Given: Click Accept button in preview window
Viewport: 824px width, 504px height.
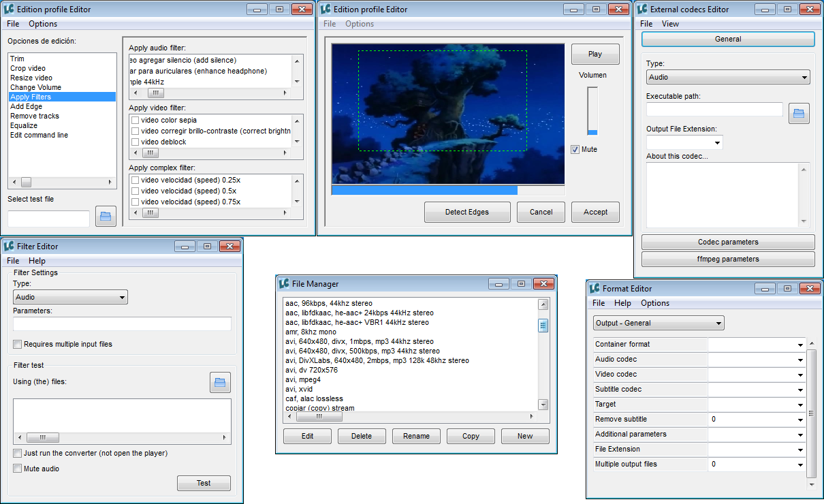Looking at the screenshot, I should pyautogui.click(x=595, y=212).
